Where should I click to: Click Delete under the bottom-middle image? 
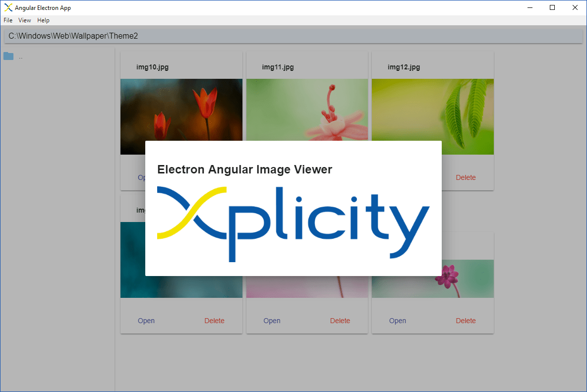pos(340,321)
